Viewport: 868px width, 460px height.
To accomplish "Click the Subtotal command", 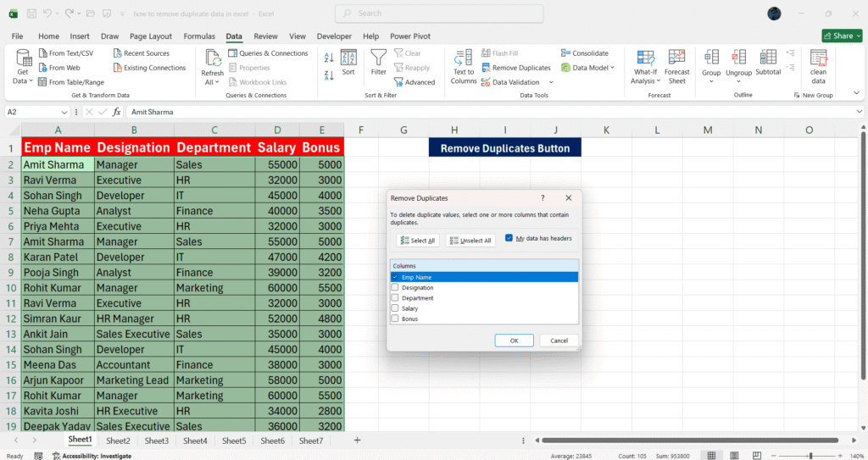I will click(x=768, y=62).
